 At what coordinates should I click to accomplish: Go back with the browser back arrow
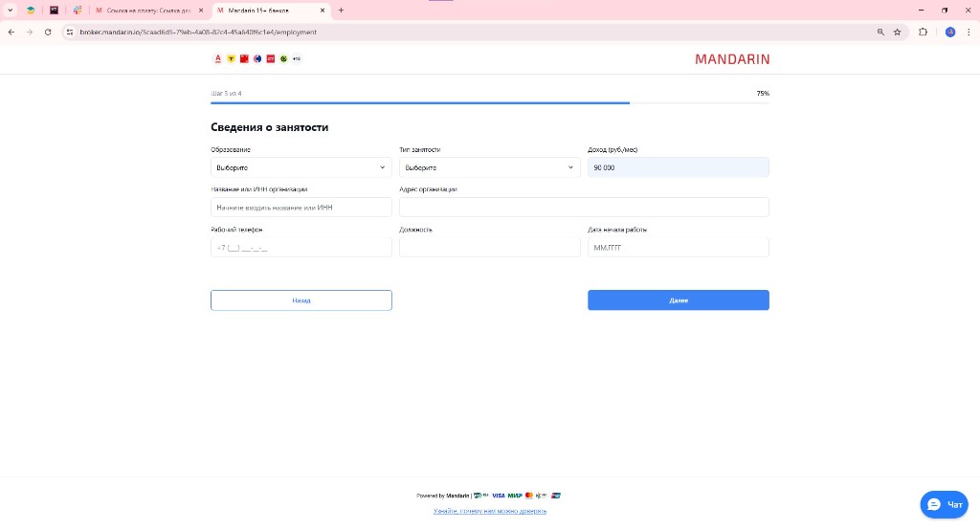click(x=11, y=32)
